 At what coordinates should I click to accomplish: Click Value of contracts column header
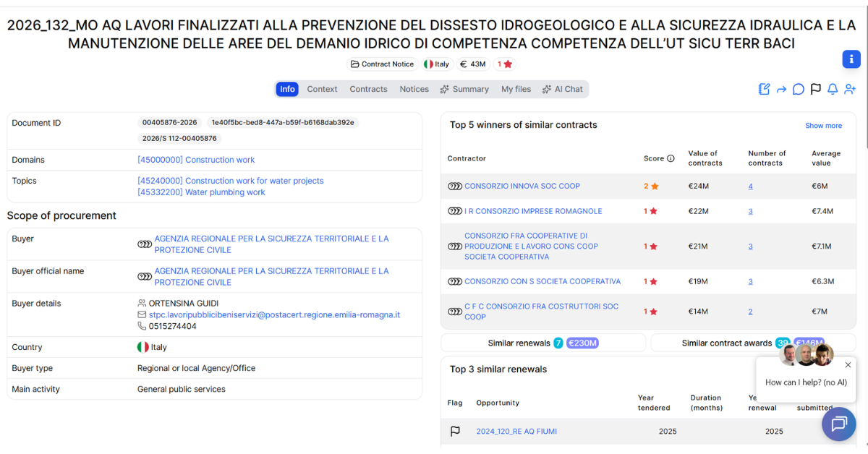coord(705,158)
